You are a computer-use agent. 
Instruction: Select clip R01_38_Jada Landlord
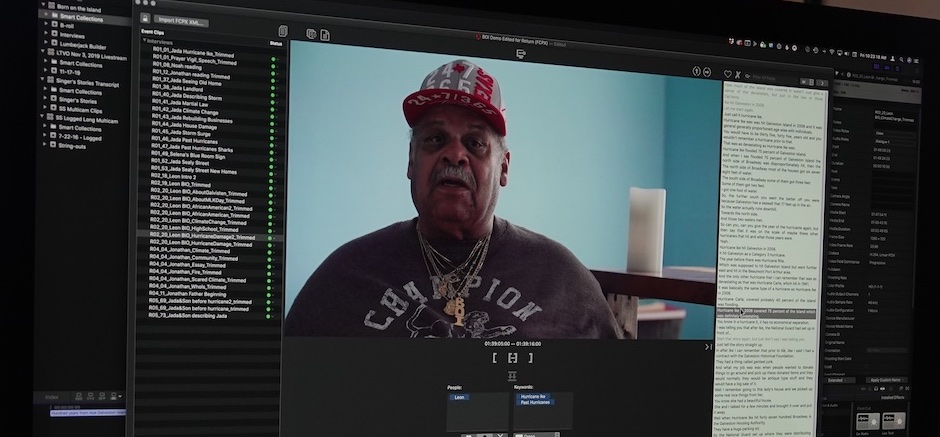coord(179,87)
